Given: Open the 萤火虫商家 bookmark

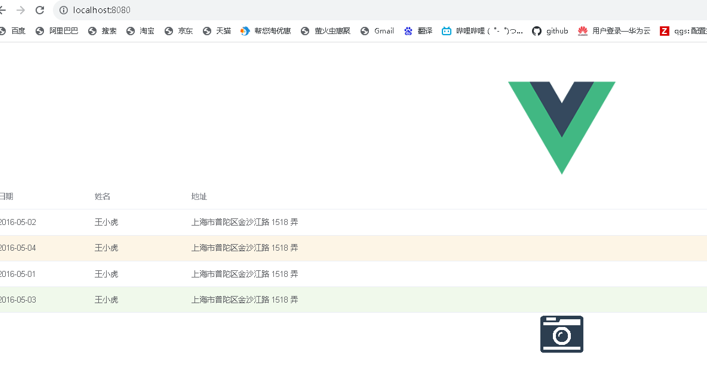Looking at the screenshot, I should tap(326, 31).
